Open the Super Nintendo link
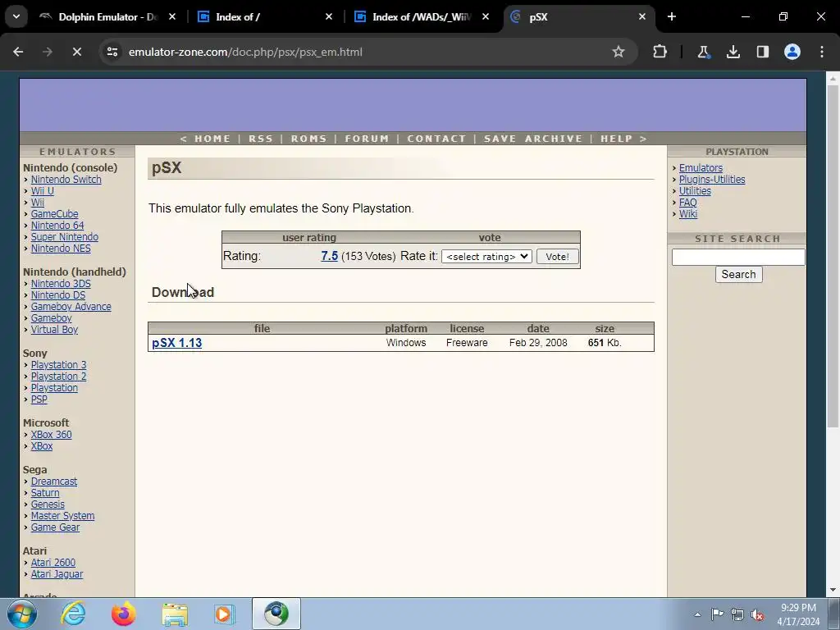 (65, 237)
